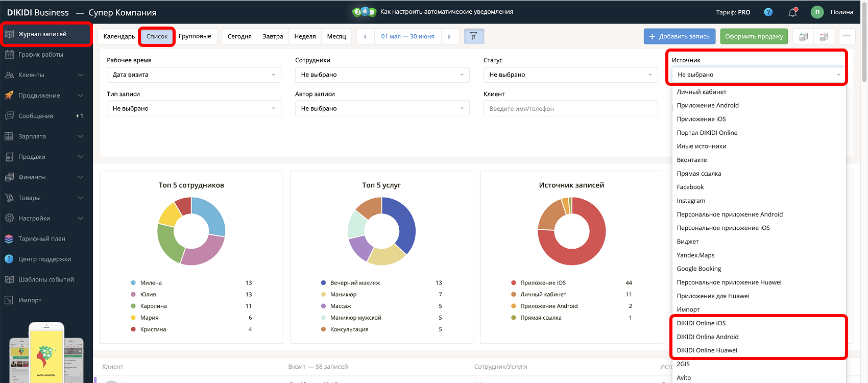Open Тарифный план in sidebar
The height and width of the screenshot is (383, 868).
[x=42, y=238]
